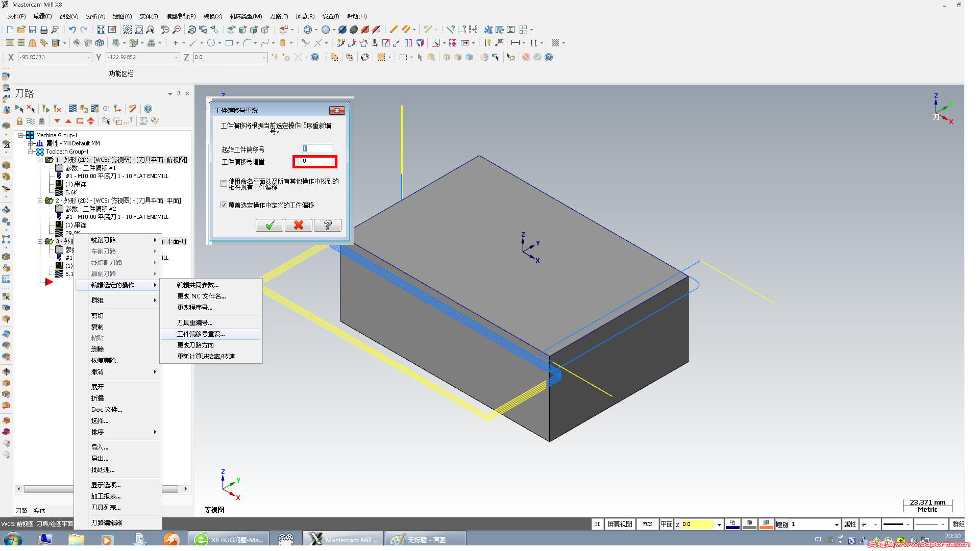Click toolpath manager help icon
This screenshot has width=980, height=551.
[x=148, y=109]
